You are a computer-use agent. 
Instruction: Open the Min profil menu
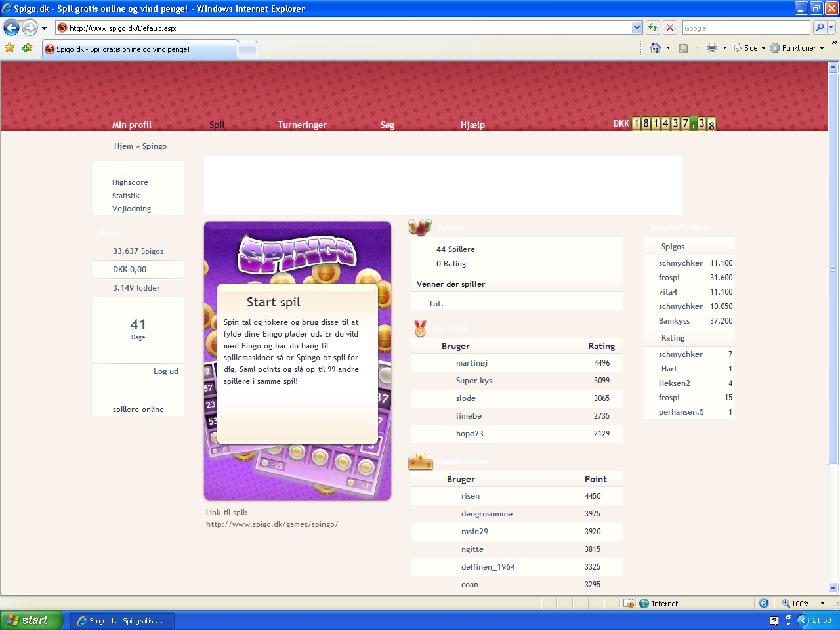(131, 125)
